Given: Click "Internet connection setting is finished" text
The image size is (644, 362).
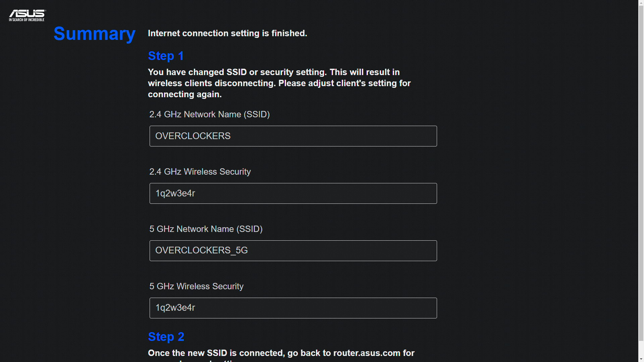Looking at the screenshot, I should 227,33.
